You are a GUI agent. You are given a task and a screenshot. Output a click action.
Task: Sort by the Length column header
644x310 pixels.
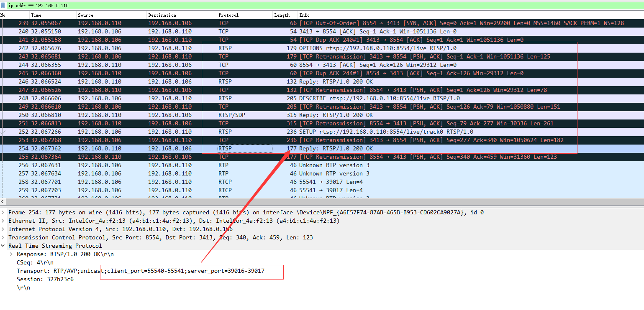(285, 15)
